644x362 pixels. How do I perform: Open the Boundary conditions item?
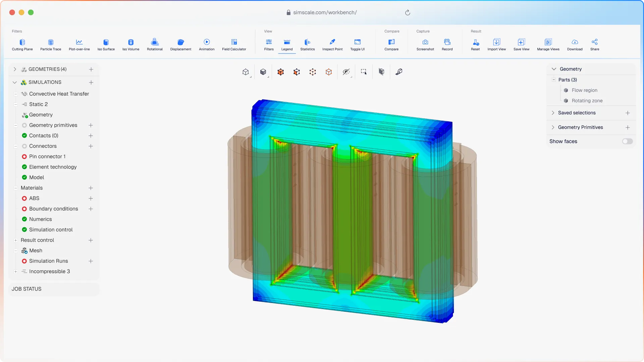pyautogui.click(x=53, y=209)
